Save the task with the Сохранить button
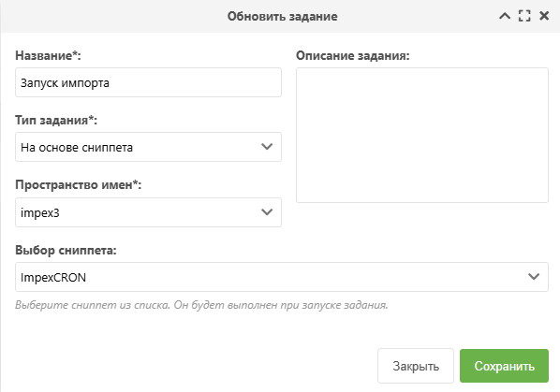The width and height of the screenshot is (560, 392). pos(504,366)
